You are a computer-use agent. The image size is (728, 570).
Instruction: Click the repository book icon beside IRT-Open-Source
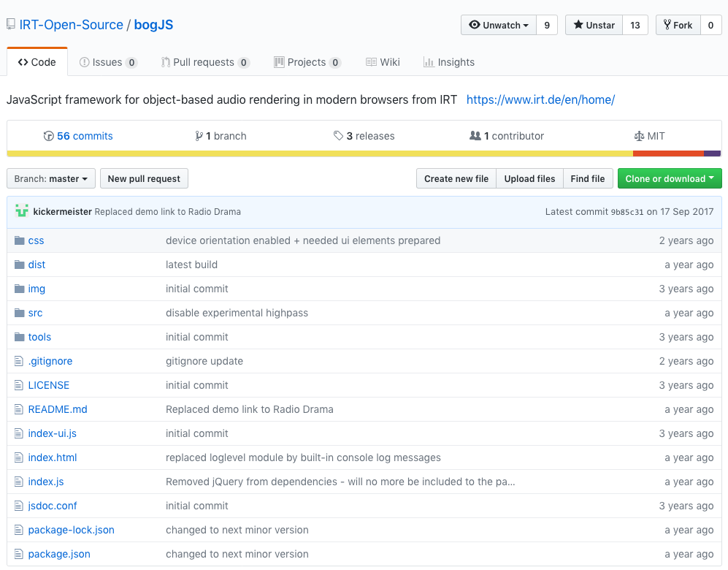[11, 25]
